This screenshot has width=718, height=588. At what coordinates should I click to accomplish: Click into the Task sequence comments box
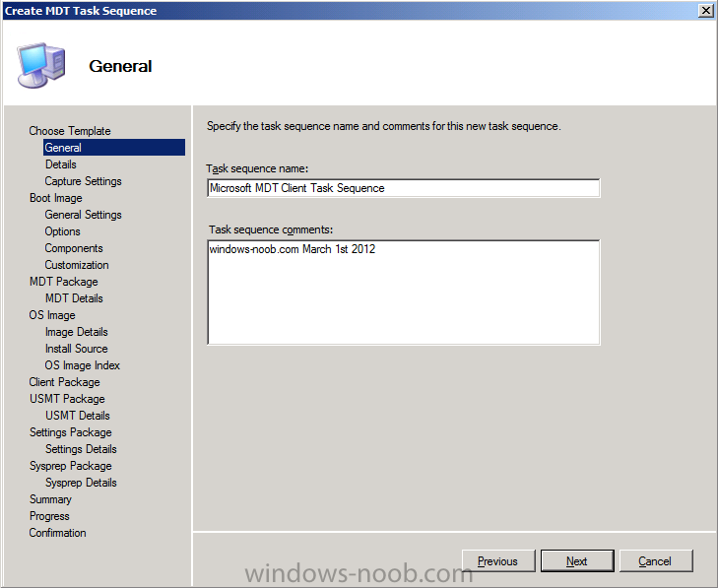[404, 293]
